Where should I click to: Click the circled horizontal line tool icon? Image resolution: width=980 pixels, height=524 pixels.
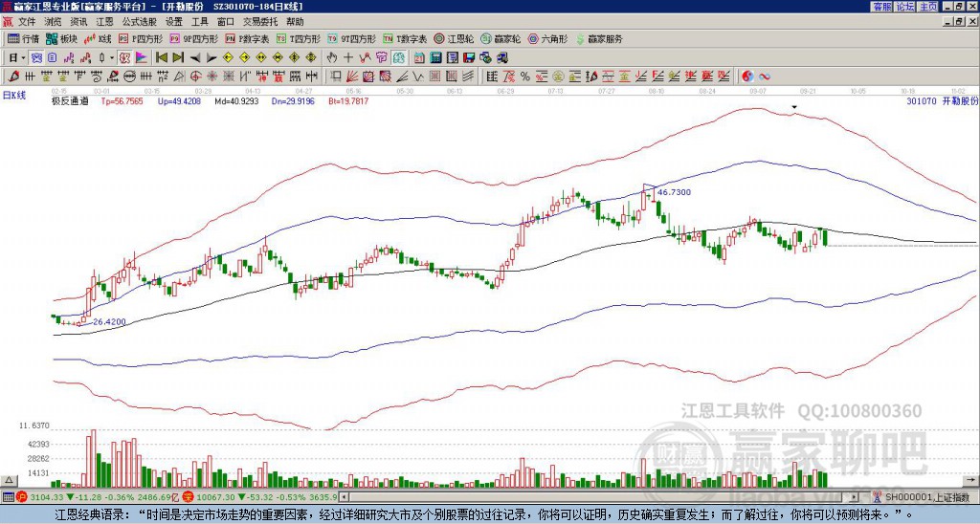[129, 76]
